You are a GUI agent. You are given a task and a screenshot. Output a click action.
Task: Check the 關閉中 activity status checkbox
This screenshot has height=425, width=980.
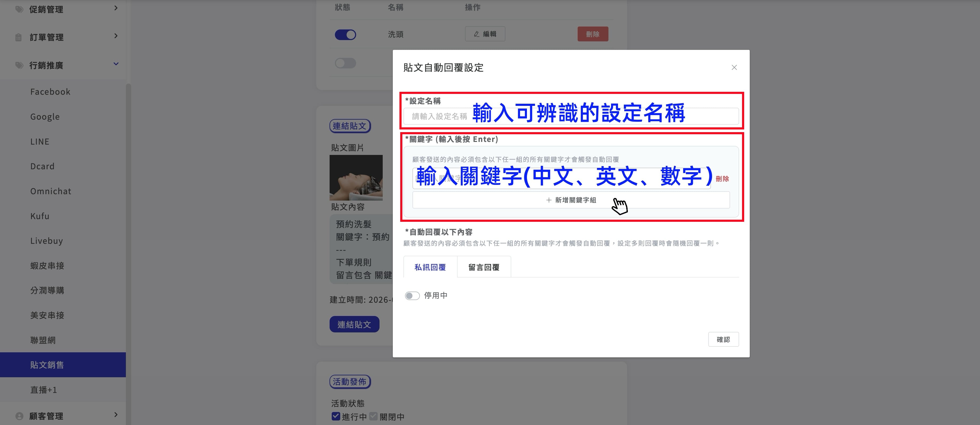pyautogui.click(x=373, y=416)
